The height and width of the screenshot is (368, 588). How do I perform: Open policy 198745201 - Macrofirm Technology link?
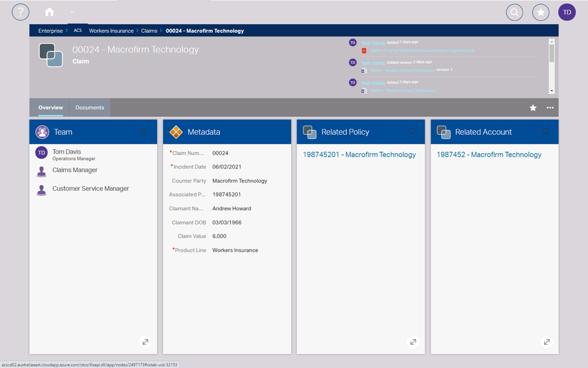359,155
